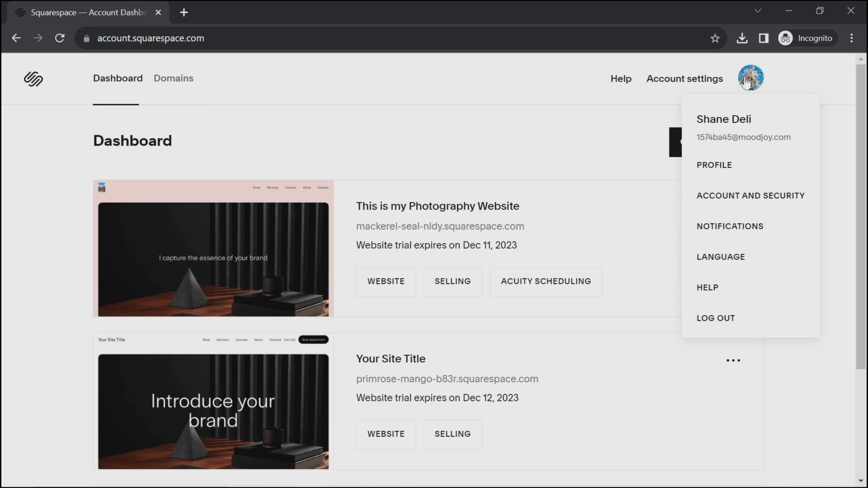Reload the page
This screenshot has height=488, width=868.
pos(60,38)
